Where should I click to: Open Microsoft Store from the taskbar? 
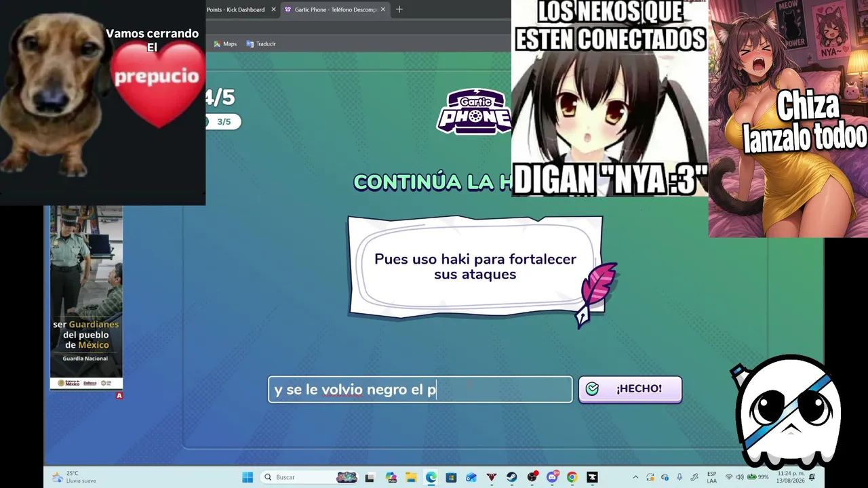[x=451, y=477]
